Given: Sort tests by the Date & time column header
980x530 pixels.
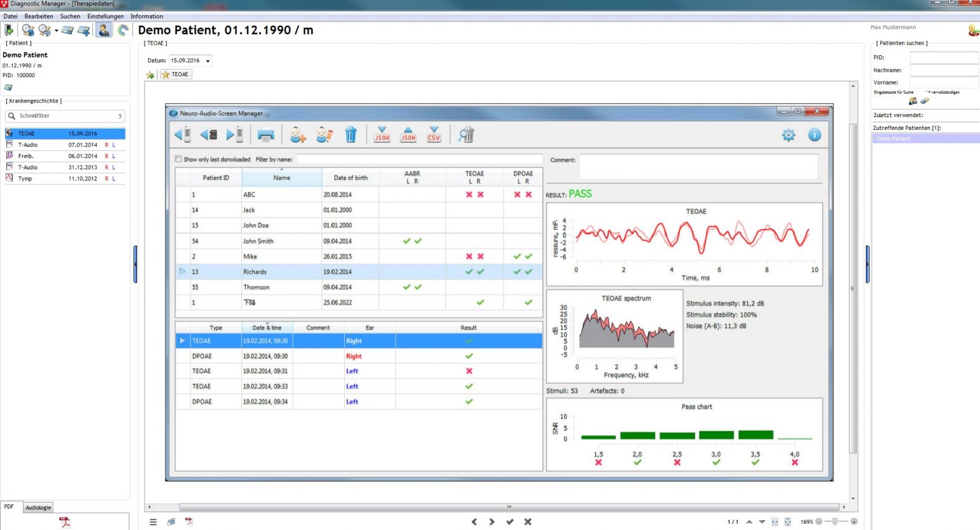Looking at the screenshot, I should pos(267,328).
